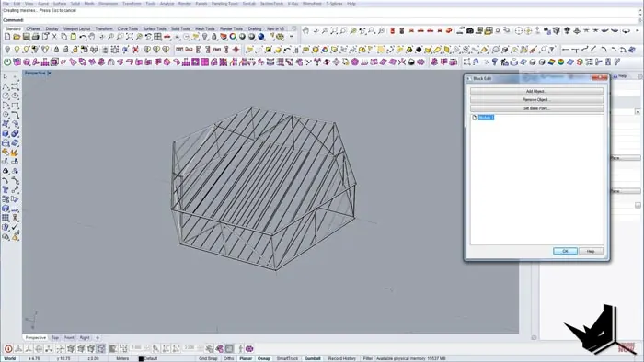Click Set Base Point in Block Edit dialog

tap(536, 108)
